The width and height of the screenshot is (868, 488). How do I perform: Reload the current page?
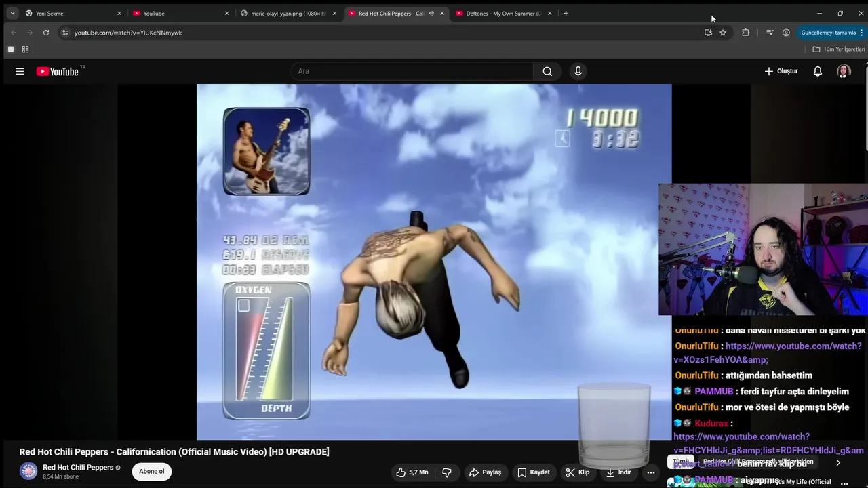45,33
